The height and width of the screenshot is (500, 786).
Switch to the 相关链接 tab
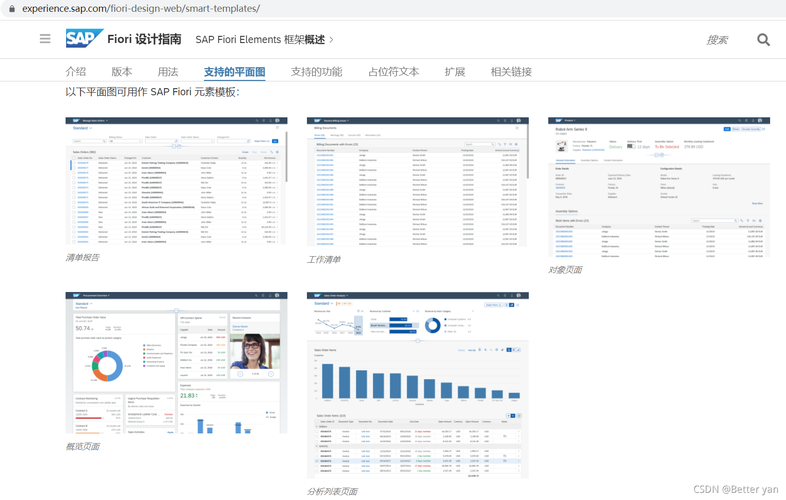pyautogui.click(x=511, y=72)
